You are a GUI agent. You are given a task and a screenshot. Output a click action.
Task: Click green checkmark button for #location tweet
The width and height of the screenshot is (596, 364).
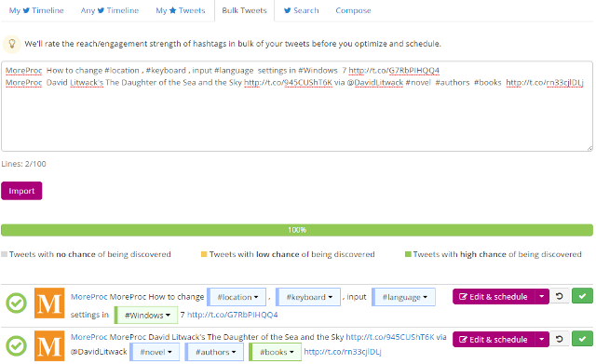click(x=582, y=296)
